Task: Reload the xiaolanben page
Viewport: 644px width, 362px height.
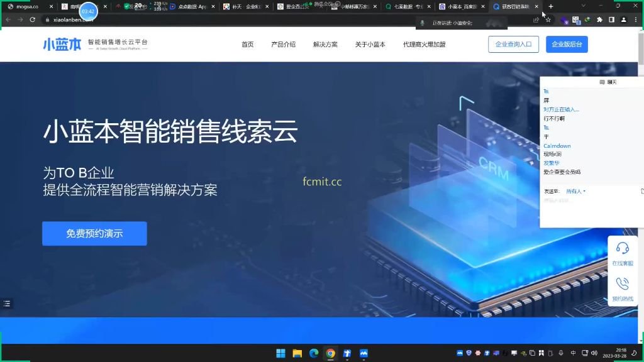Action: 33,19
